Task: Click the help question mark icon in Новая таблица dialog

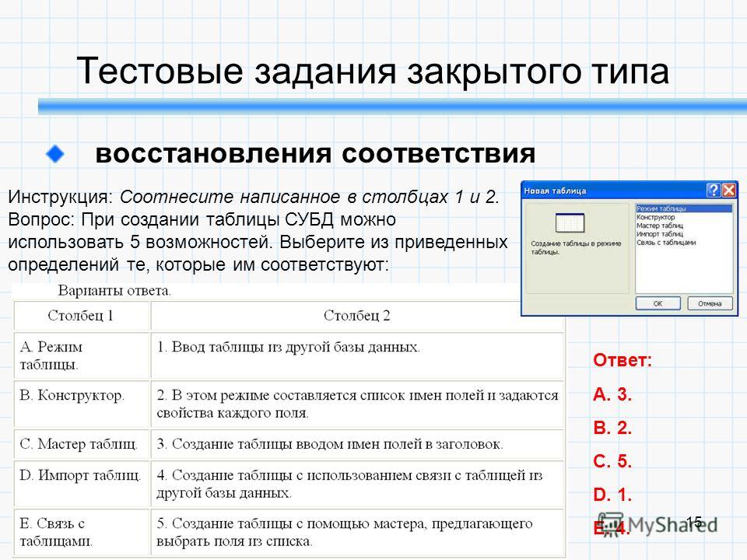Action: tap(714, 191)
